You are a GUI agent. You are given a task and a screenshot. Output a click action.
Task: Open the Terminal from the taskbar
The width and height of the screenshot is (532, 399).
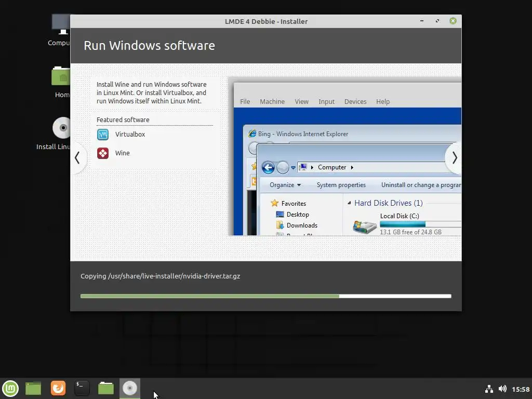pos(82,388)
